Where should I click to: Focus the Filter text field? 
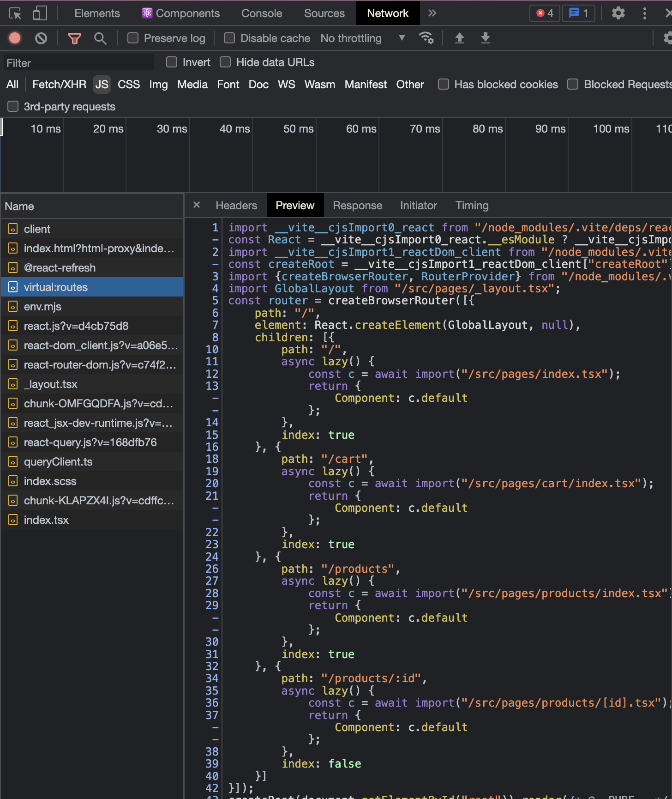click(79, 63)
